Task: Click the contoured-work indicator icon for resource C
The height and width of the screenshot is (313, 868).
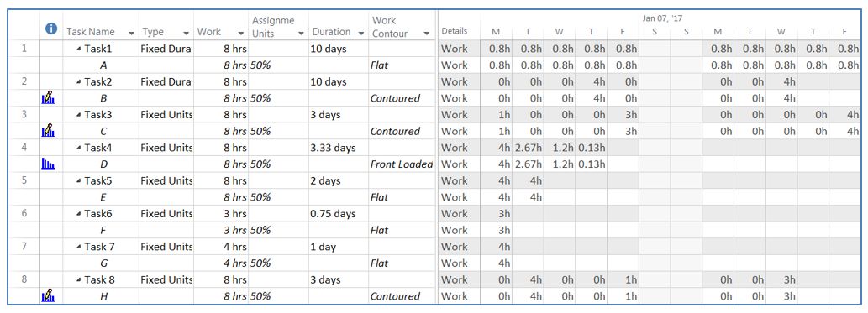Action: 49,131
